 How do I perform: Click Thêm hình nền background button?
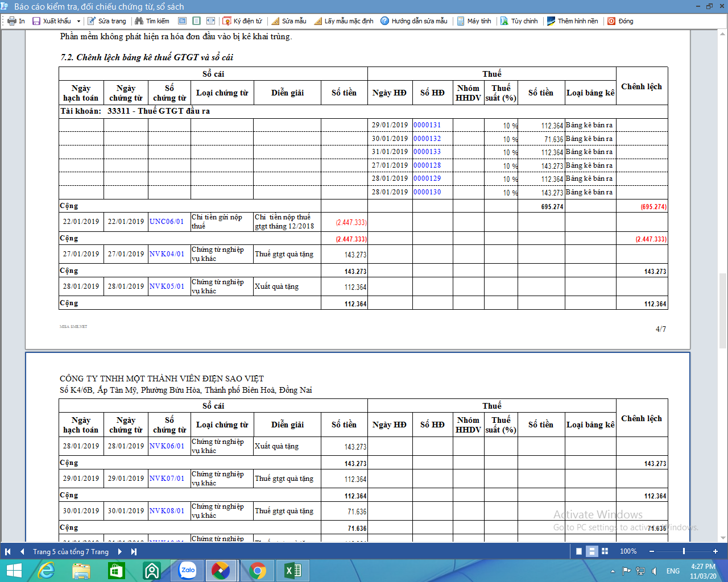click(572, 21)
